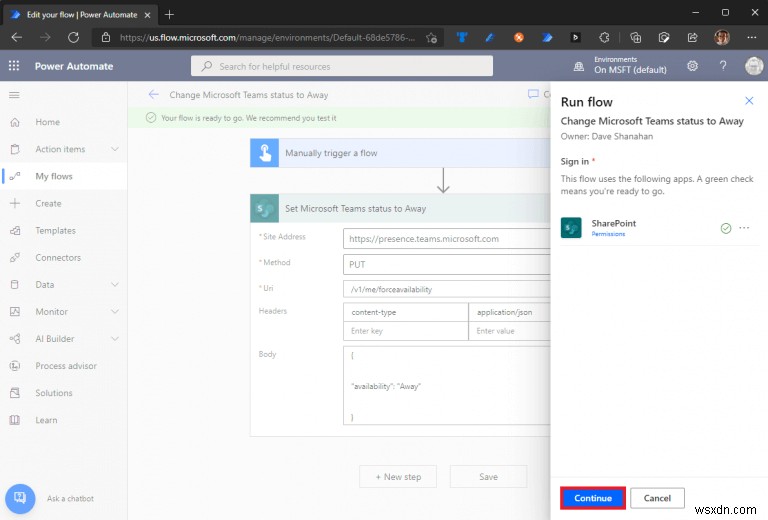Click the Enter value header field
The height and width of the screenshot is (520, 768).
click(x=510, y=331)
